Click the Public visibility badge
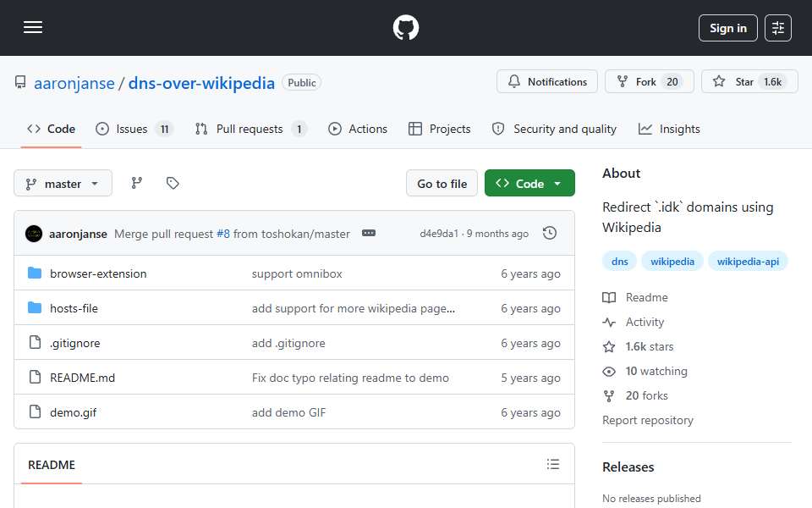The image size is (812, 508). point(301,82)
